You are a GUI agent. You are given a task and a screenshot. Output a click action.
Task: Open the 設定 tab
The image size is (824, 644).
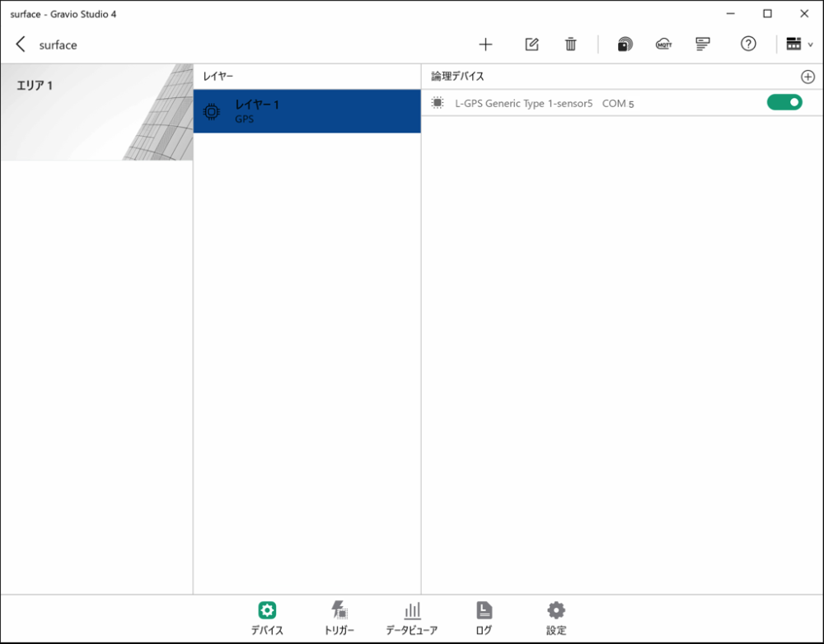556,618
